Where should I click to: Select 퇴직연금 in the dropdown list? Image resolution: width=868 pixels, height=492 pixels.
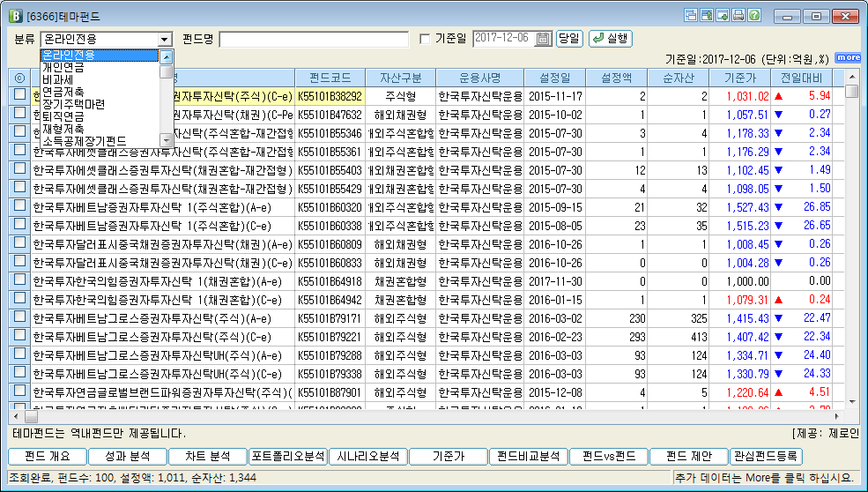tap(100, 116)
